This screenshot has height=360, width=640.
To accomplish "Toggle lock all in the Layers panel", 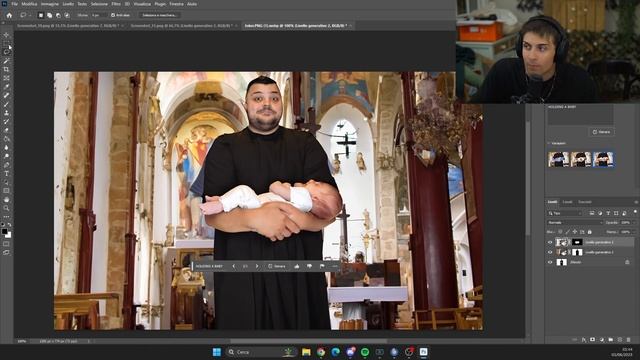I will 589,232.
